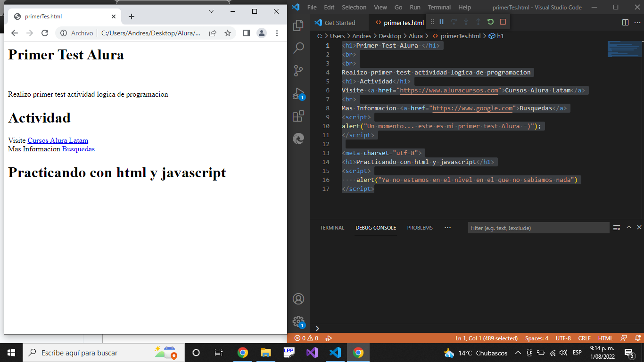Open the Edit menu
This screenshot has height=362, width=644.
[x=329, y=7]
